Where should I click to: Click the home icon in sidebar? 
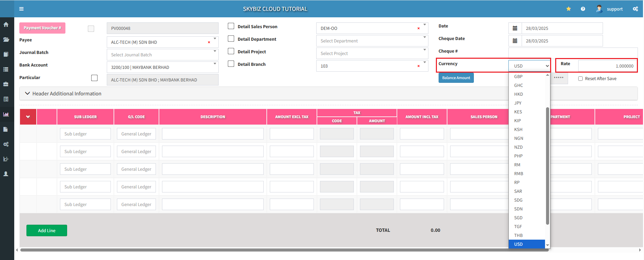pyautogui.click(x=6, y=24)
